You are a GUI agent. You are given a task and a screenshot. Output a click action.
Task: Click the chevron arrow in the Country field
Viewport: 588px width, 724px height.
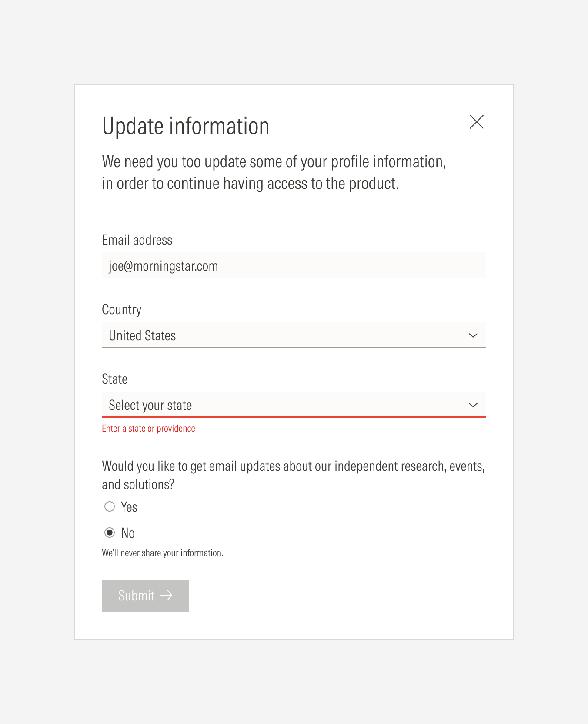(473, 335)
